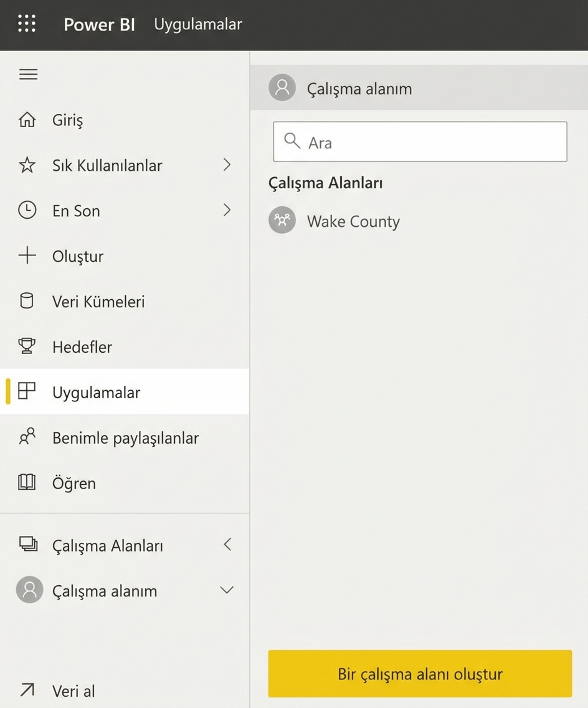Collapse the navigation pane hamburger icon
This screenshot has width=588, height=708.
tap(28, 74)
